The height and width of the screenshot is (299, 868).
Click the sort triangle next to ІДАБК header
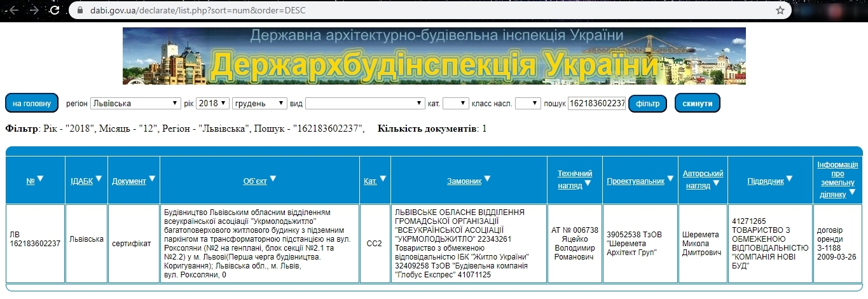tap(99, 179)
